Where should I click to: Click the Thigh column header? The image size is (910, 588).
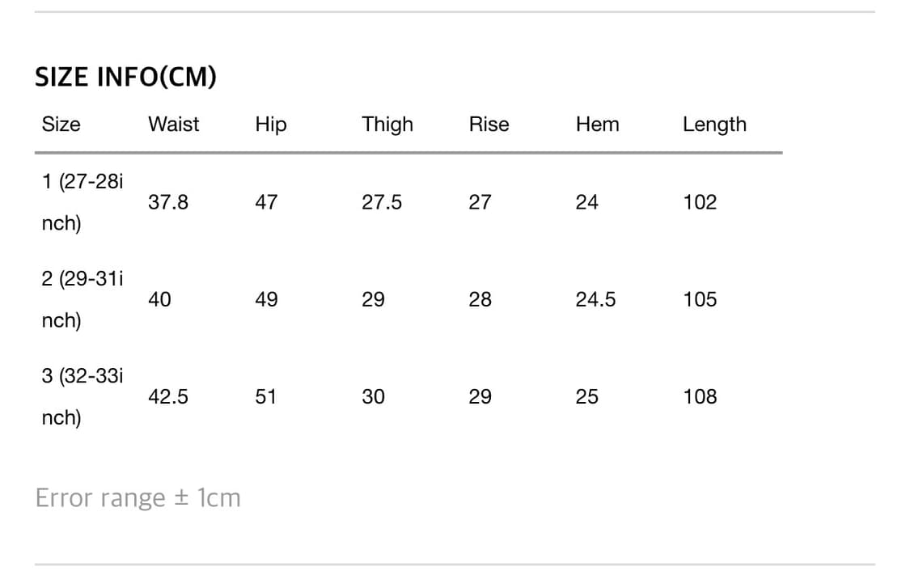click(387, 125)
